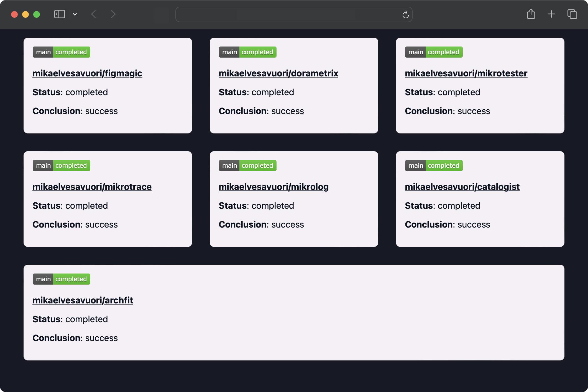Go forward with the forward arrow
This screenshot has height=392, width=588.
(x=113, y=14)
